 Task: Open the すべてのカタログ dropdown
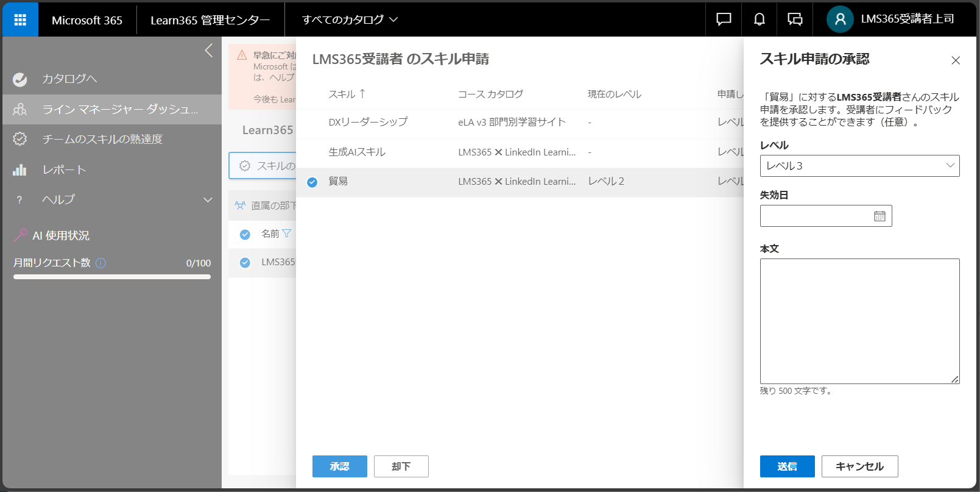(350, 20)
